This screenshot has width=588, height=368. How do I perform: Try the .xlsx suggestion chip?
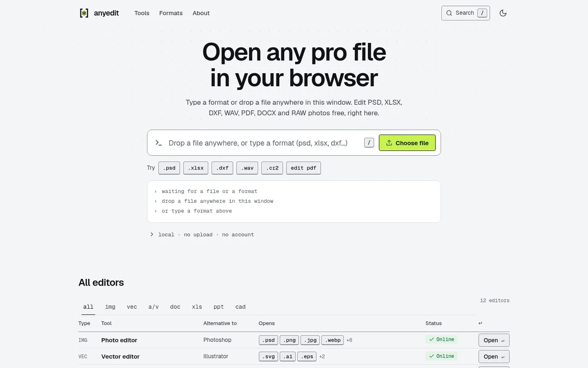coord(196,168)
